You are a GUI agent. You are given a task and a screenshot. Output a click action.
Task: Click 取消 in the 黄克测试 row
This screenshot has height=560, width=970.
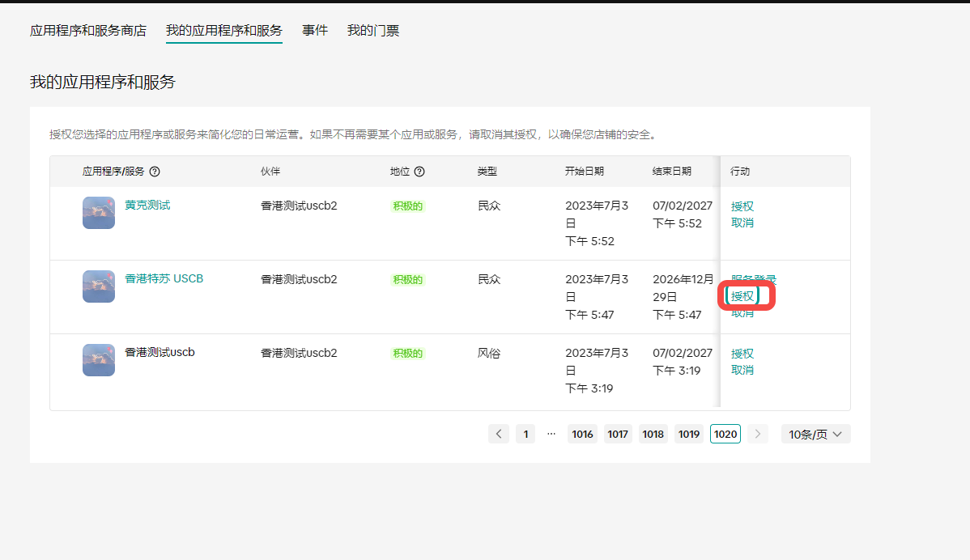coord(742,223)
